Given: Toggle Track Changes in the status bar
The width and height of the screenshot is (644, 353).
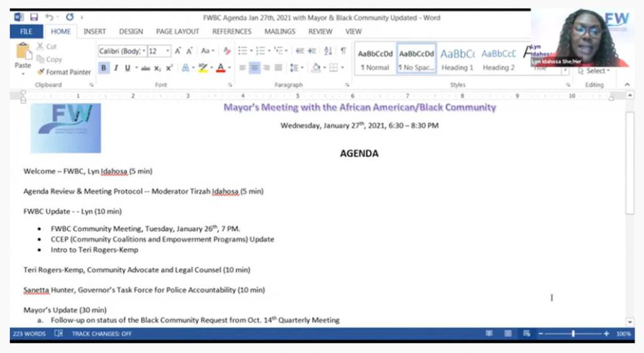Looking at the screenshot, I should point(101,334).
